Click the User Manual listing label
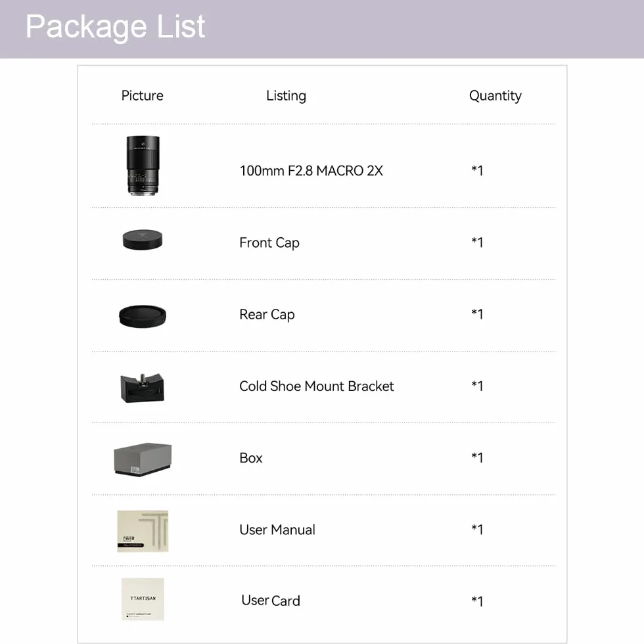The width and height of the screenshot is (644, 644). pos(277,530)
